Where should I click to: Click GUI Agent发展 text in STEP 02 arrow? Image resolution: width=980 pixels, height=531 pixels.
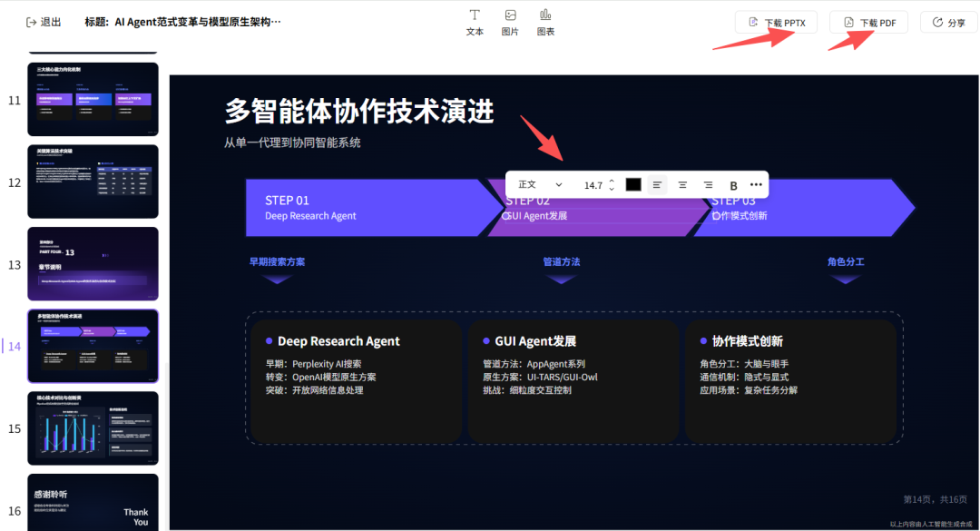537,216
